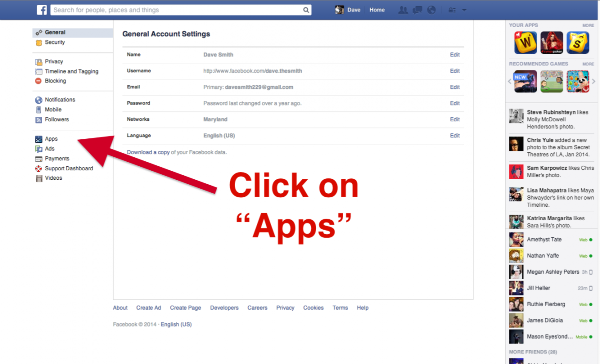This screenshot has height=364, width=600.
Task: Select Timeline and Tagging settings
Action: tap(71, 71)
